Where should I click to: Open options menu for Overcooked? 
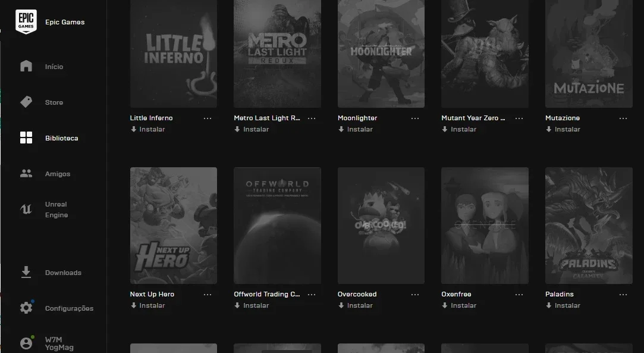415,295
